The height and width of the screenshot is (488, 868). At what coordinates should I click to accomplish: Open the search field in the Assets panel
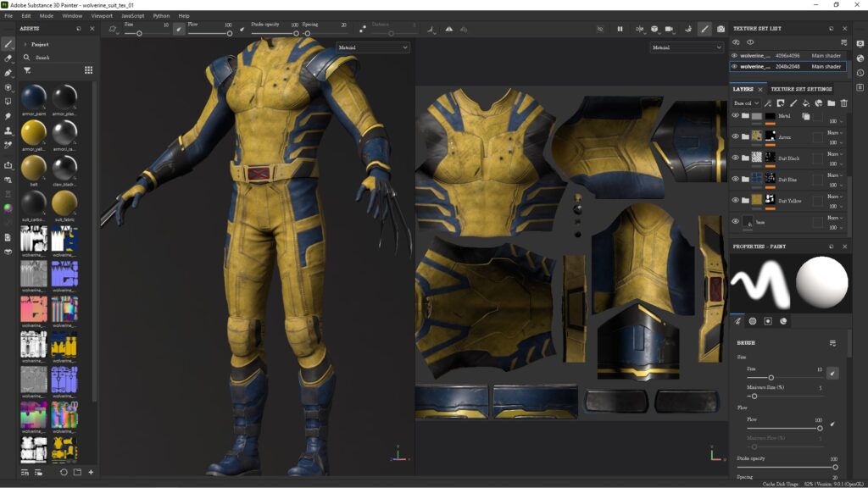point(47,58)
